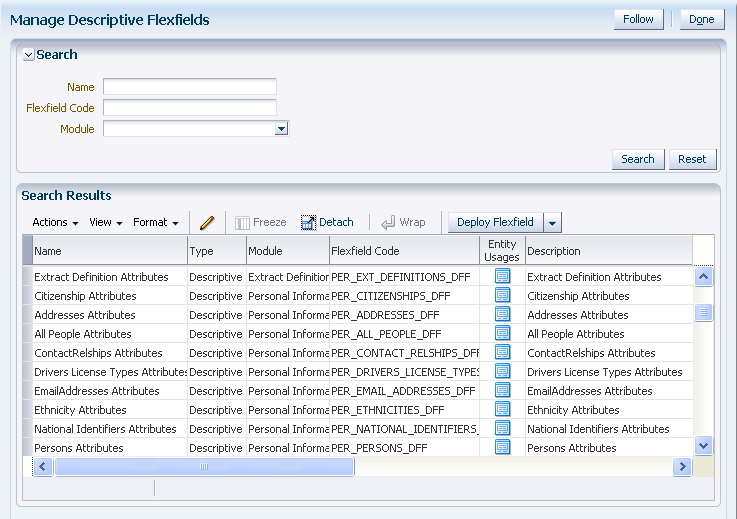
Task: Open the Actions menu
Action: point(55,222)
